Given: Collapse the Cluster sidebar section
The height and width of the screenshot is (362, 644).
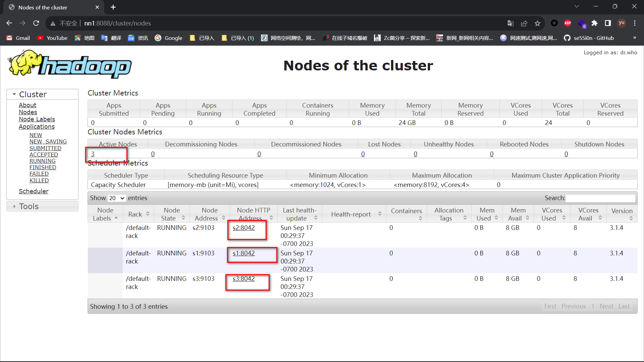Looking at the screenshot, I should coord(33,94).
